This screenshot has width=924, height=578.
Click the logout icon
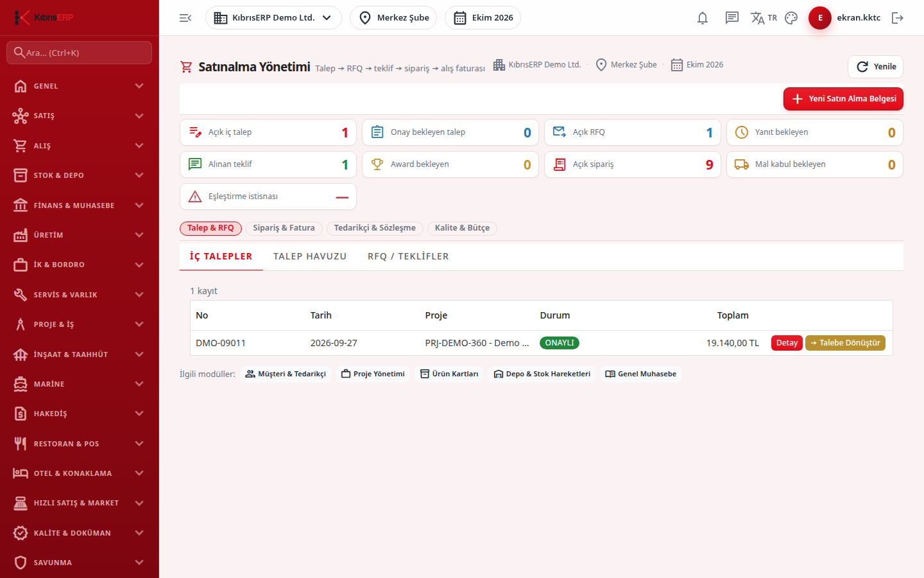point(898,18)
